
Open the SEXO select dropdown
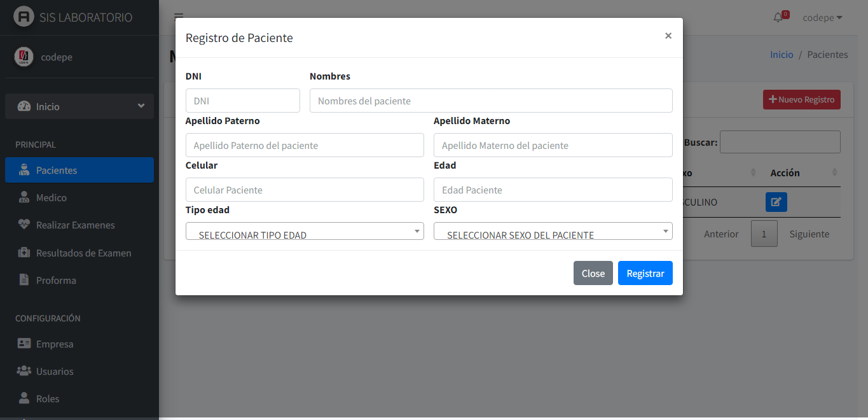(553, 231)
